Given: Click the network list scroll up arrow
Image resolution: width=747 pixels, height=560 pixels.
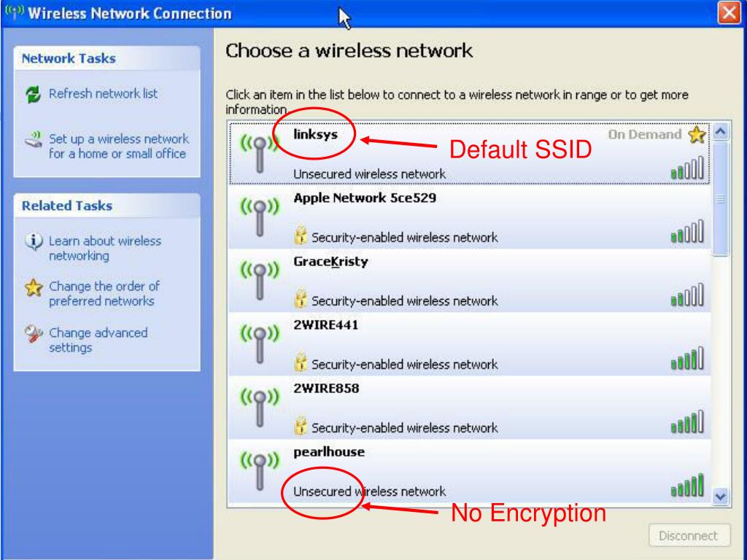Looking at the screenshot, I should (x=720, y=131).
